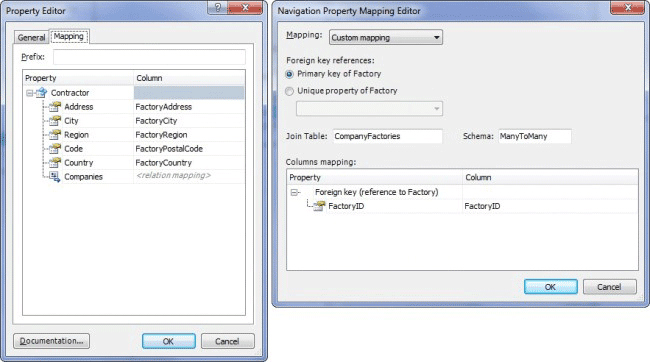Click the Schema field ManyToMany
The height and width of the screenshot is (362, 650).
[x=534, y=136]
